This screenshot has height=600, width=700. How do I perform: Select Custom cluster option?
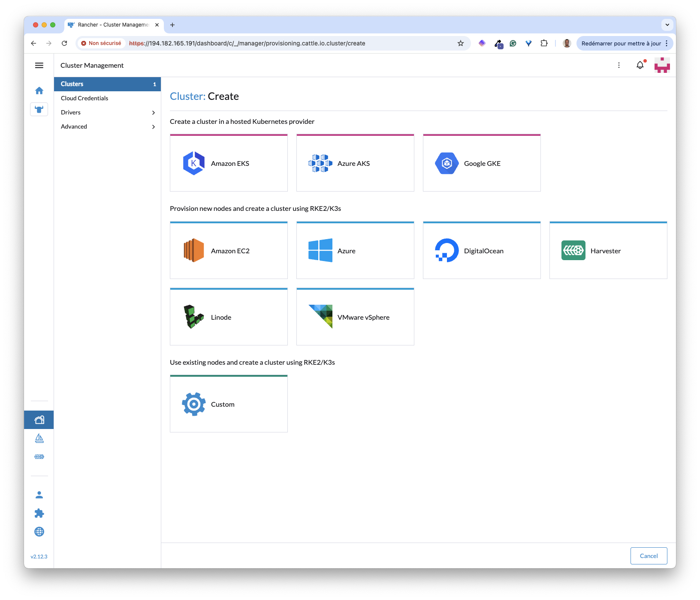[229, 404]
